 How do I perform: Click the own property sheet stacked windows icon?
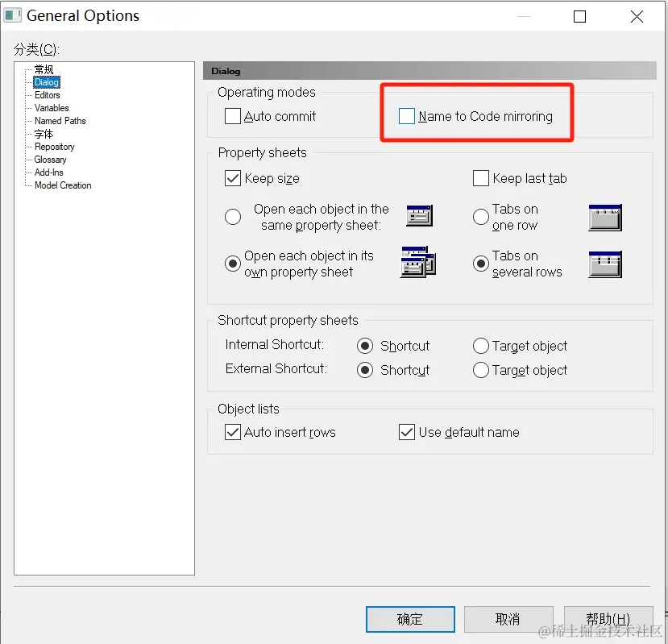point(418,262)
